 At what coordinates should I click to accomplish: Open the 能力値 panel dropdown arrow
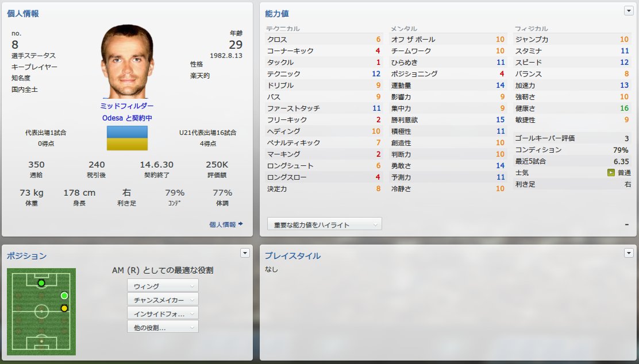pos(629,11)
